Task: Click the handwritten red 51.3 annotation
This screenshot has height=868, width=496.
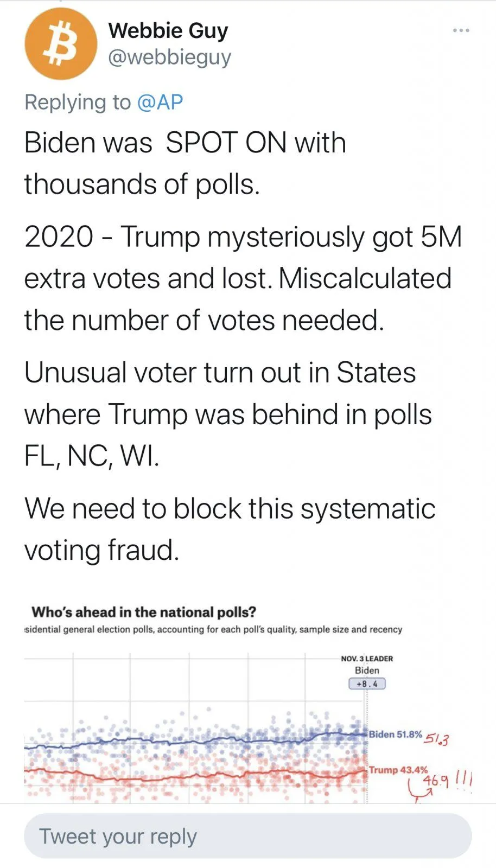Action: tap(437, 739)
